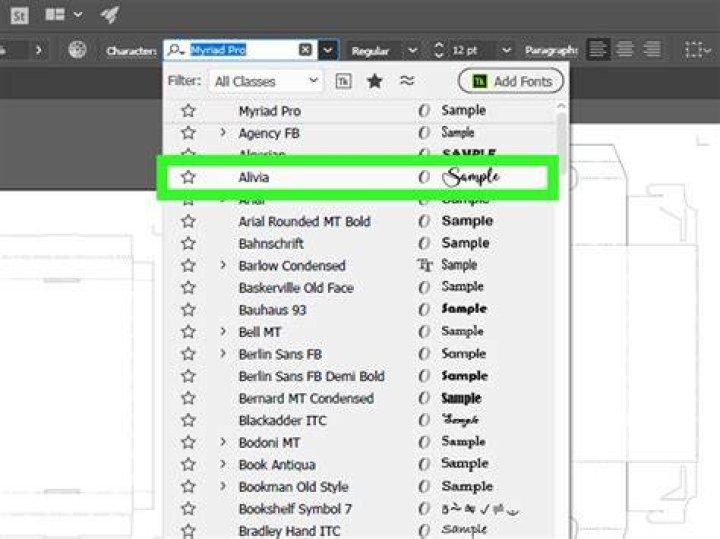720x539 pixels.
Task: Align paragraph text left
Action: [x=598, y=49]
